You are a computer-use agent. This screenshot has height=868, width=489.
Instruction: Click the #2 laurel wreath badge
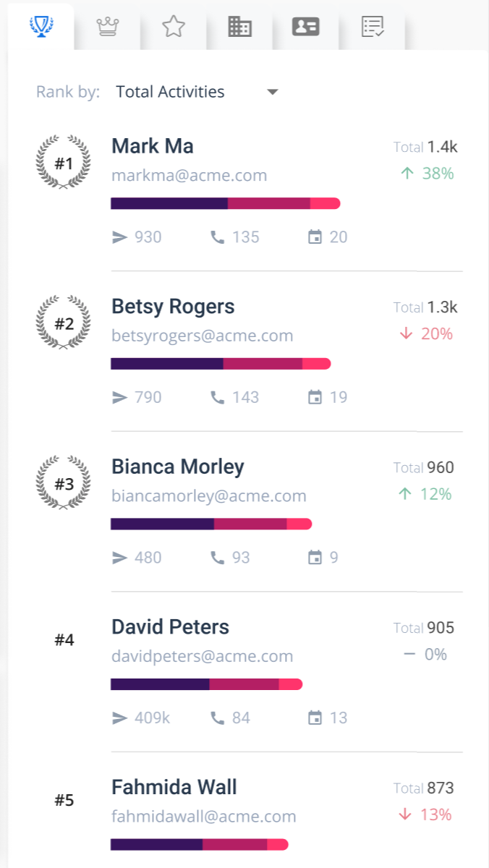[64, 323]
